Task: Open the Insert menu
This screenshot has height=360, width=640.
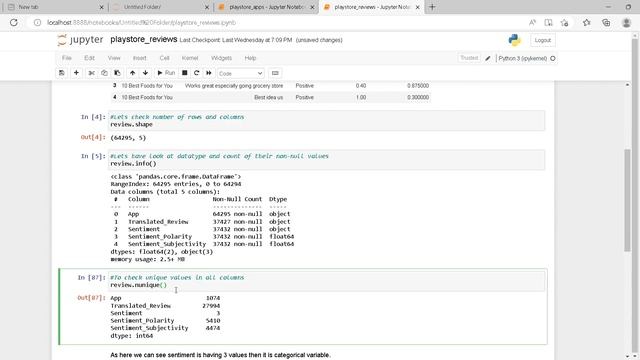Action: [140, 58]
